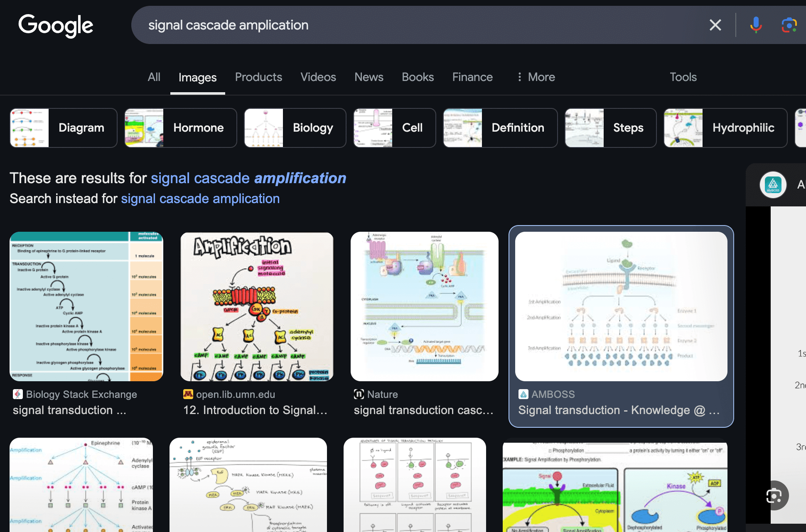Expand the Tools options
The width and height of the screenshot is (806, 532).
tap(683, 77)
